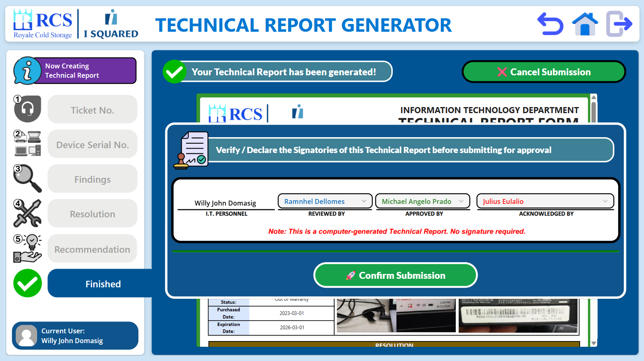Image resolution: width=644 pixels, height=361 pixels.
Task: Go to the home screen icon
Action: [585, 24]
